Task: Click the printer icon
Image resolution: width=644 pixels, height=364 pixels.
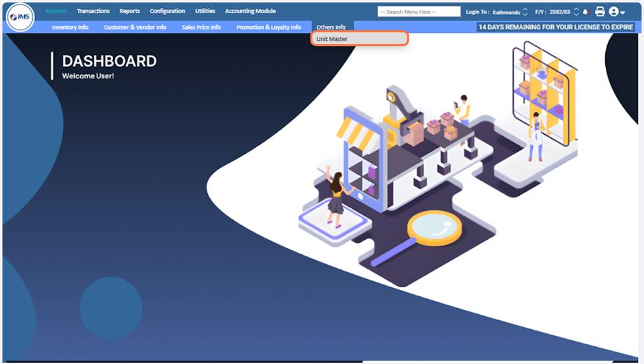Action: click(599, 12)
